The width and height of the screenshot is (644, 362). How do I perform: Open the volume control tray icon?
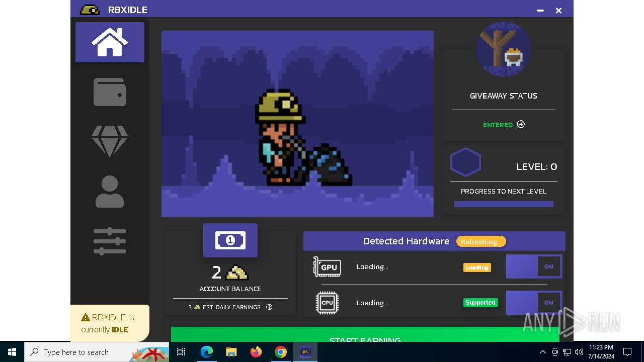click(x=579, y=352)
